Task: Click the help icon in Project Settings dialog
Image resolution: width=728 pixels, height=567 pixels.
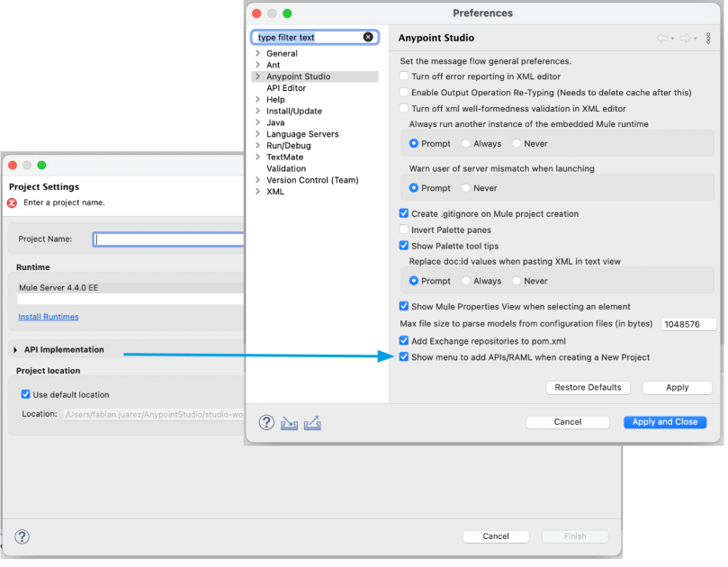Action: point(21,536)
